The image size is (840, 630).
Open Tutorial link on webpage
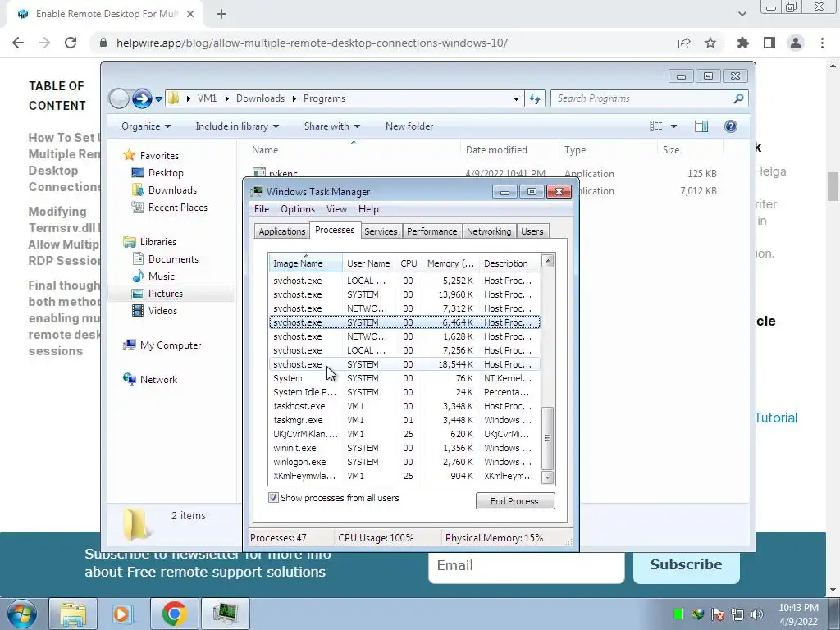(776, 418)
